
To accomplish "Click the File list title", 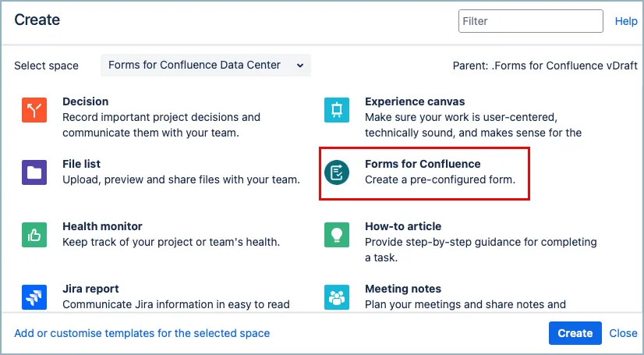I will point(81,164).
